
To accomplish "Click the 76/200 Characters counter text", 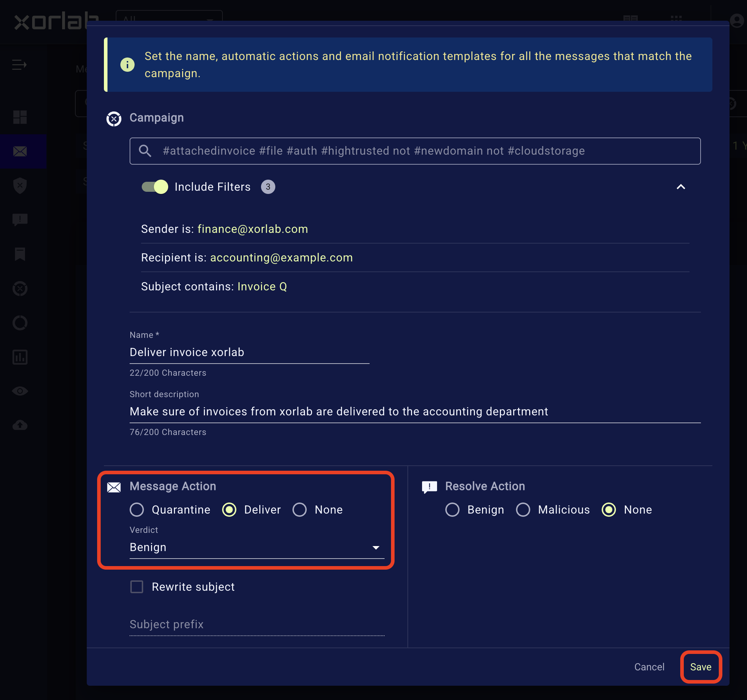I will click(x=168, y=432).
